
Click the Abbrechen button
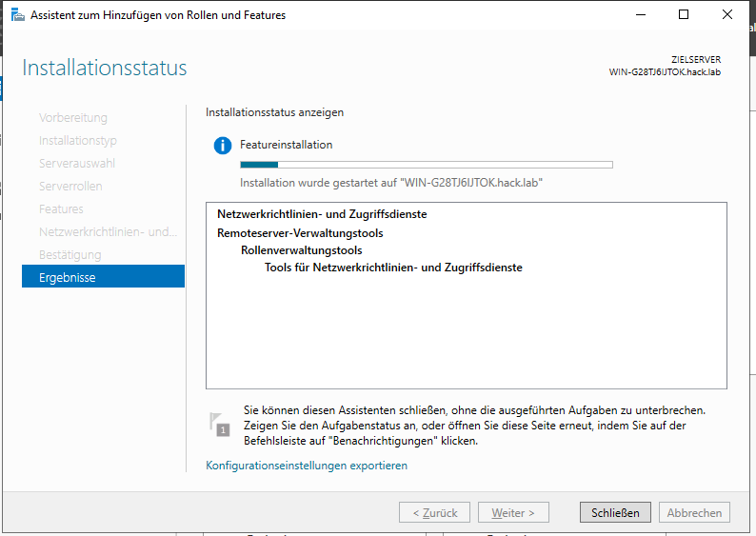coord(694,512)
